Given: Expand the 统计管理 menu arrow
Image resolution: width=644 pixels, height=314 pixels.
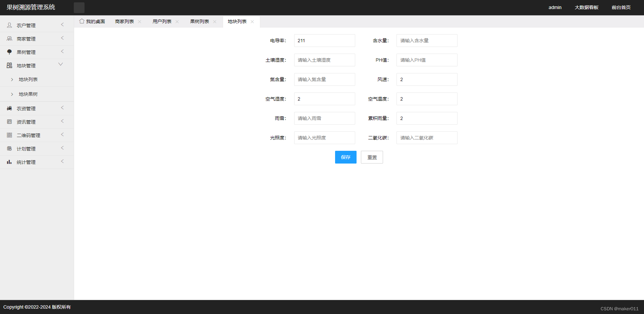Looking at the screenshot, I should pos(62,162).
